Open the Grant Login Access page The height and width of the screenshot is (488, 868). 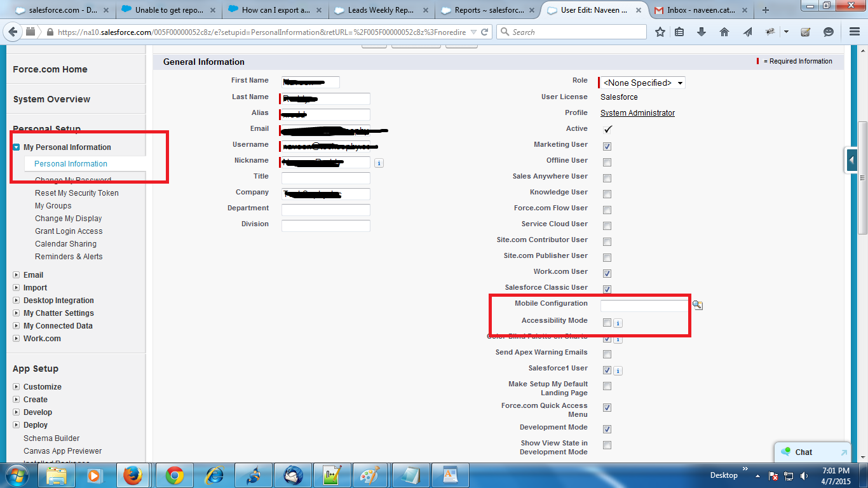69,231
